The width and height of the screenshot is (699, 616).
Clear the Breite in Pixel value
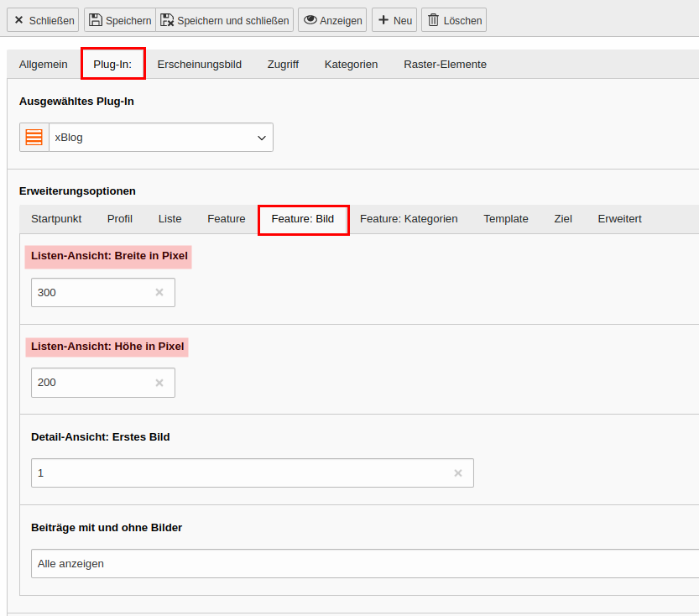[159, 292]
